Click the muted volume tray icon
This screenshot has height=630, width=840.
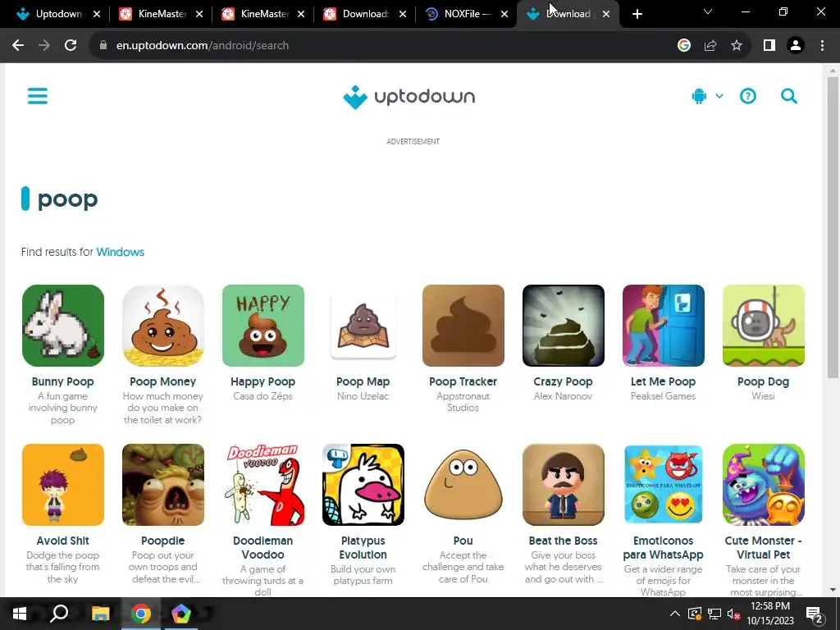(733, 614)
